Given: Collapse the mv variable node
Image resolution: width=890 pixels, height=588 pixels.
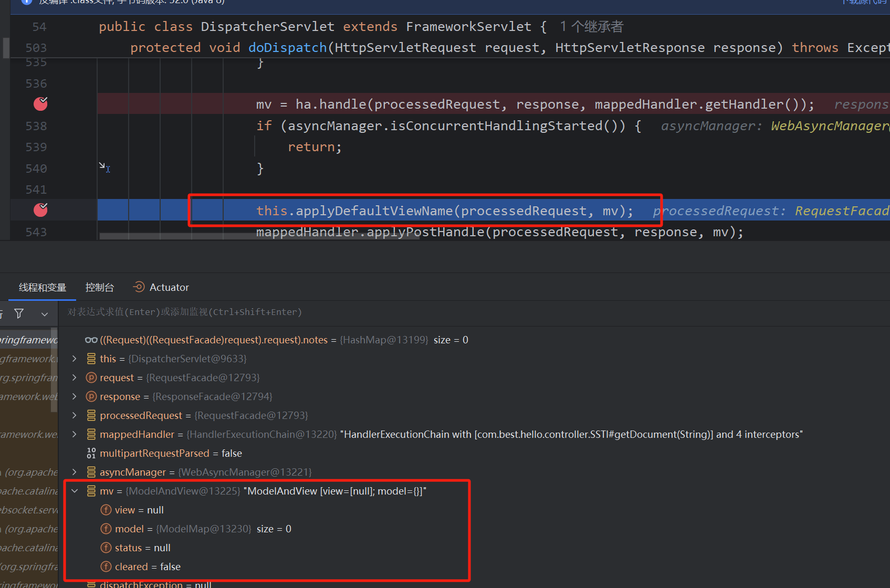Looking at the screenshot, I should pos(75,491).
